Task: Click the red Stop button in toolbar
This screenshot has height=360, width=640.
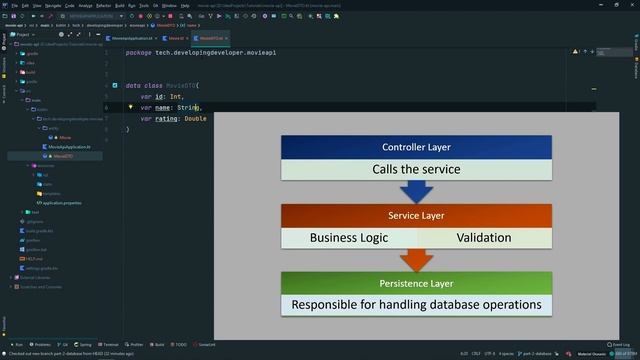Action: tap(171, 16)
